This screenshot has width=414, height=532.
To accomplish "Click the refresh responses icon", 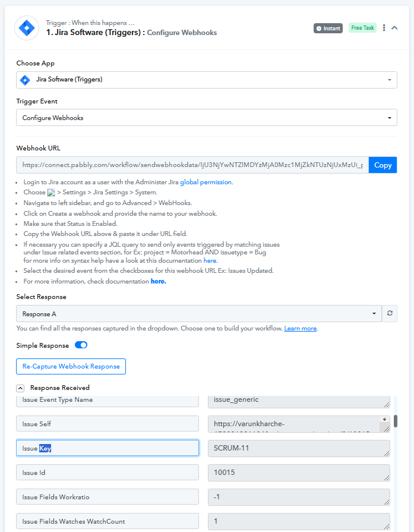I will tap(390, 313).
